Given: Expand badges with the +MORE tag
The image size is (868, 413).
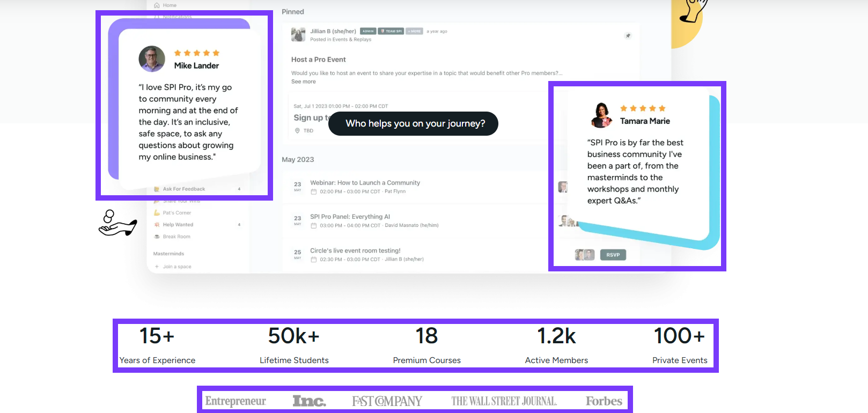Looking at the screenshot, I should tap(414, 31).
